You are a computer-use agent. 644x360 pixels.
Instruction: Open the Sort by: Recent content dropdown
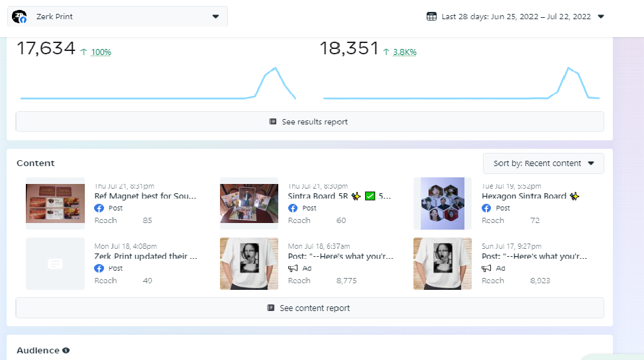point(543,163)
